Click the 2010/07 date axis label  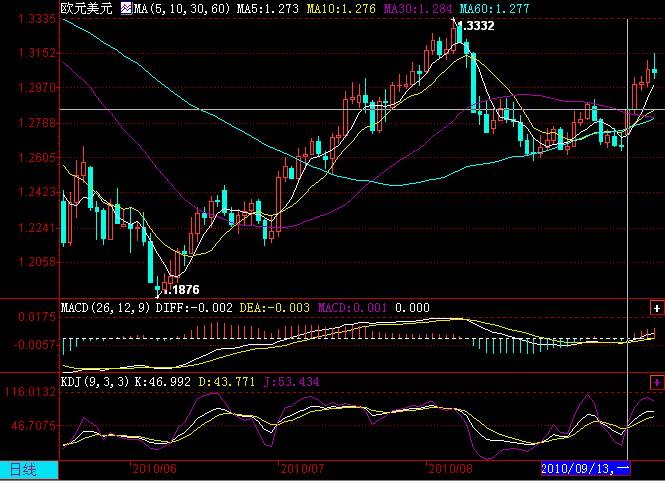(302, 469)
